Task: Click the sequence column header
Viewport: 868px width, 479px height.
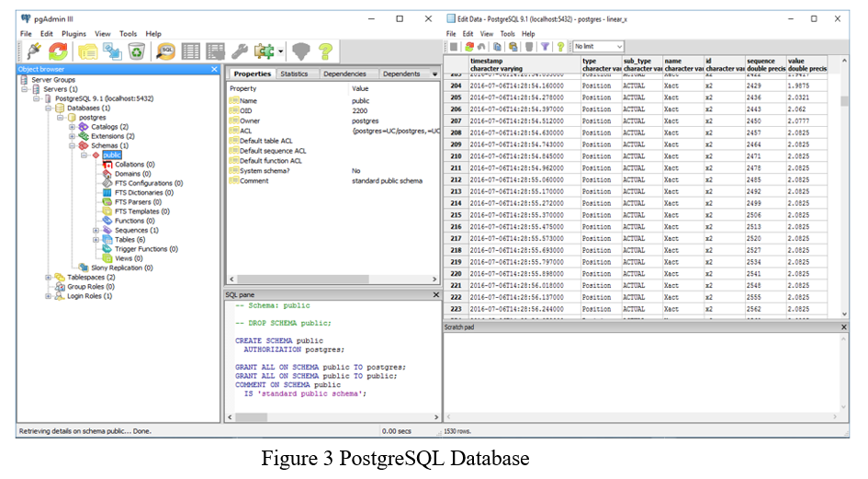Action: pyautogui.click(x=766, y=64)
